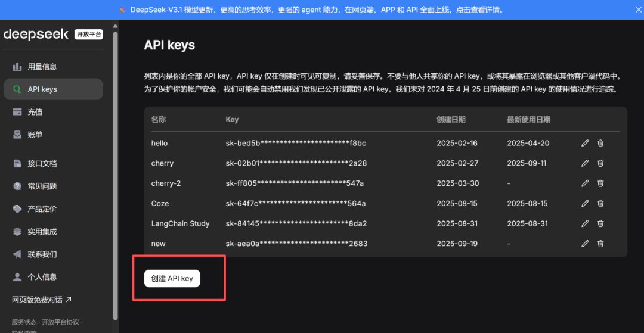The image size is (644, 333).
Task: Select API keys in the sidebar menu
Action: tap(54, 89)
